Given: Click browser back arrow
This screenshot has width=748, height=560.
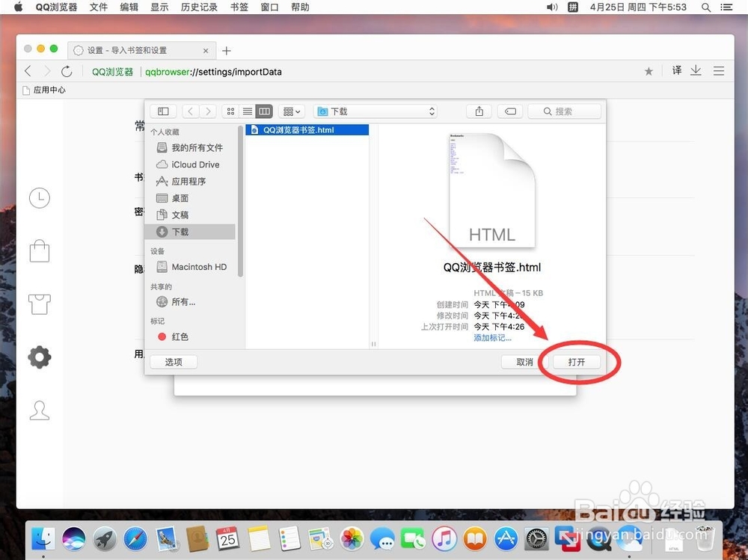Looking at the screenshot, I should (28, 71).
